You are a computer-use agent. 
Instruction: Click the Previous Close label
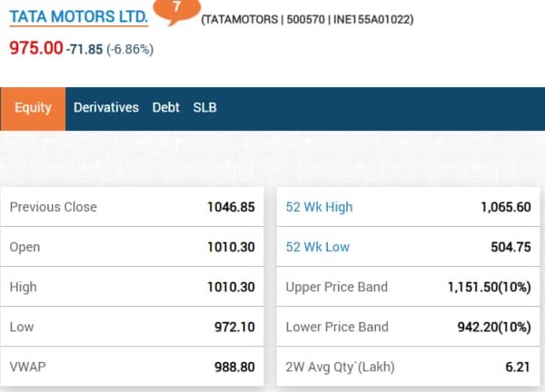(x=53, y=207)
